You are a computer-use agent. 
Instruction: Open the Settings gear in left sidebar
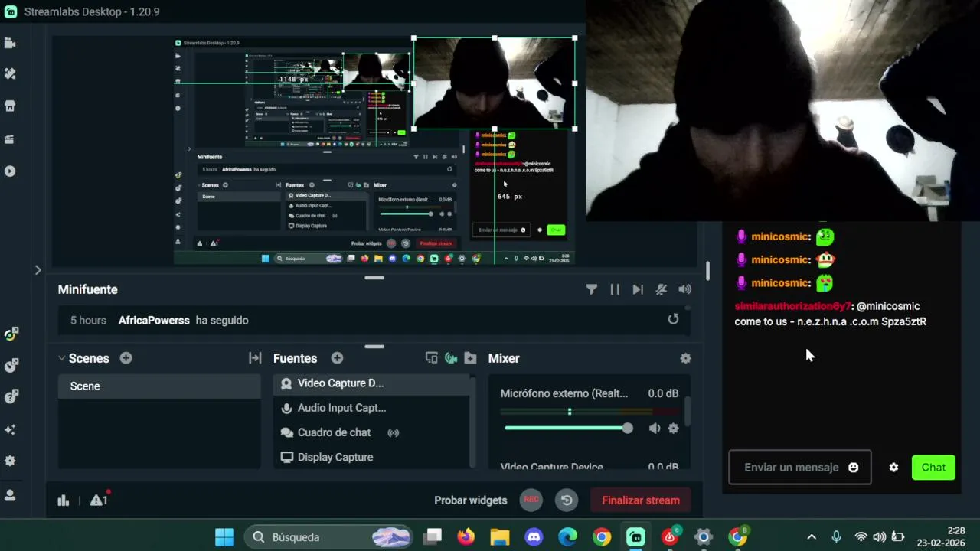10,461
